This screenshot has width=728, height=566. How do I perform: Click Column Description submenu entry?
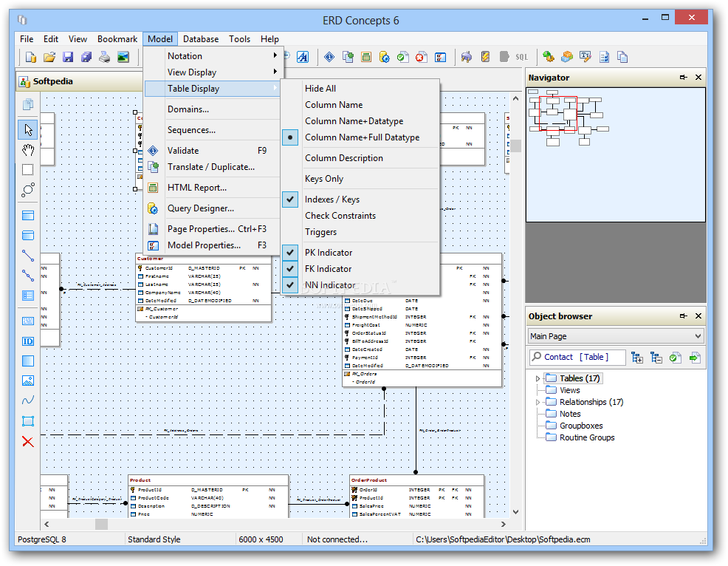[360, 158]
